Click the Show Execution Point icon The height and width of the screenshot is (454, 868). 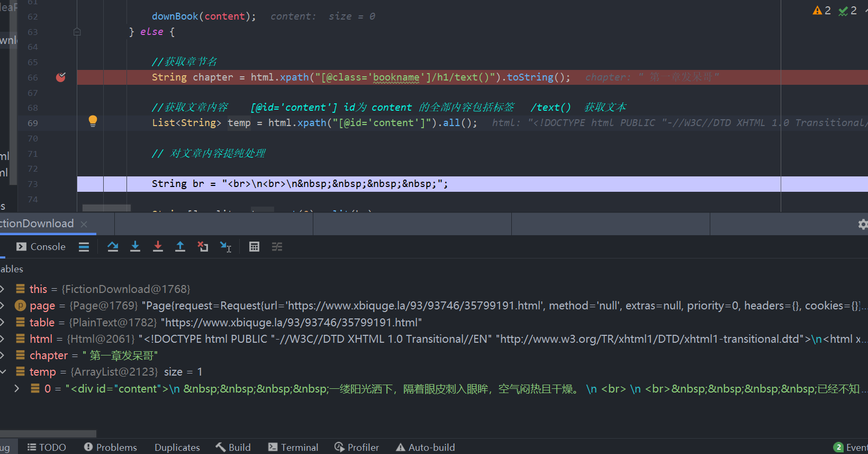[x=84, y=247]
